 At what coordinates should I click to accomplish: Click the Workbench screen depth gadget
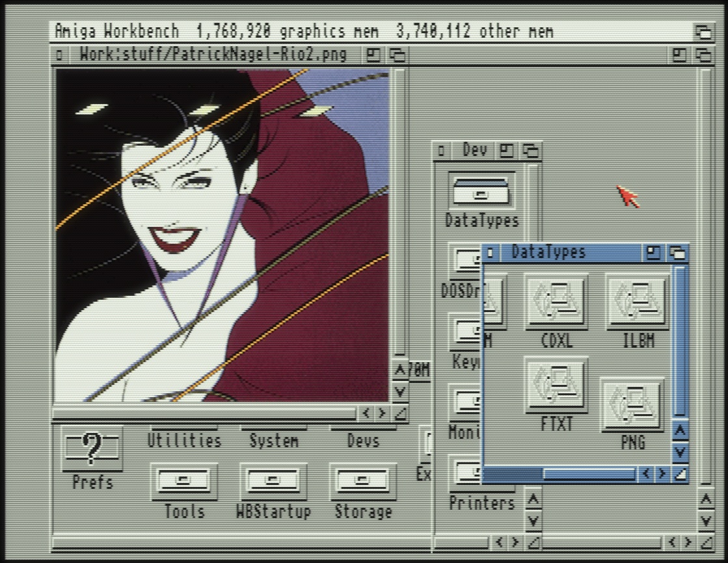(x=703, y=32)
